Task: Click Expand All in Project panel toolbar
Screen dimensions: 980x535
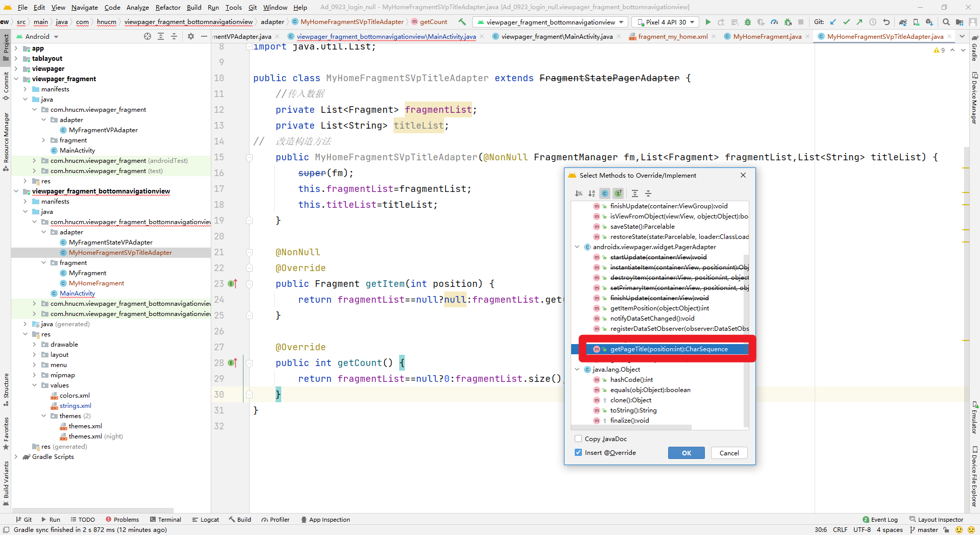Action: 161,36
